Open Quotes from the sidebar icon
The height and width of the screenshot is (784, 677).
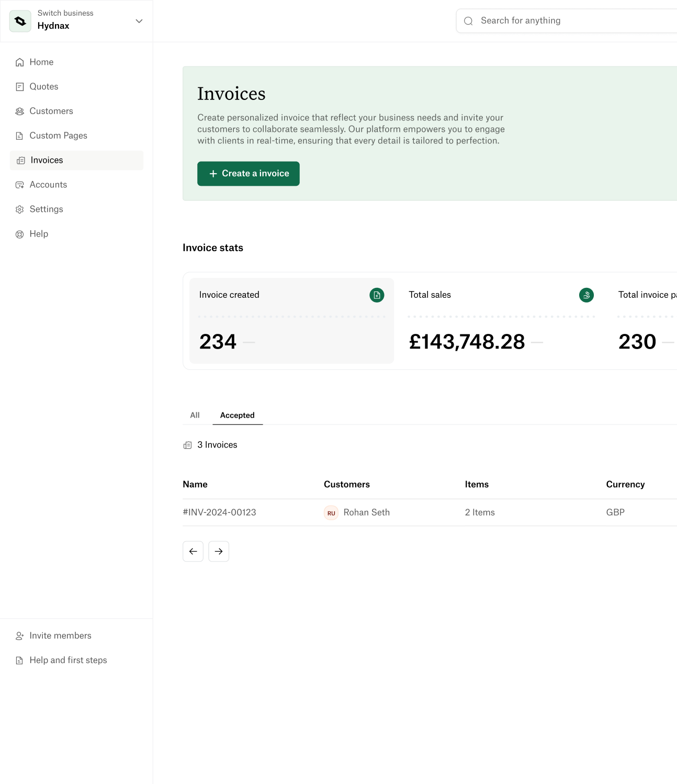pos(20,86)
